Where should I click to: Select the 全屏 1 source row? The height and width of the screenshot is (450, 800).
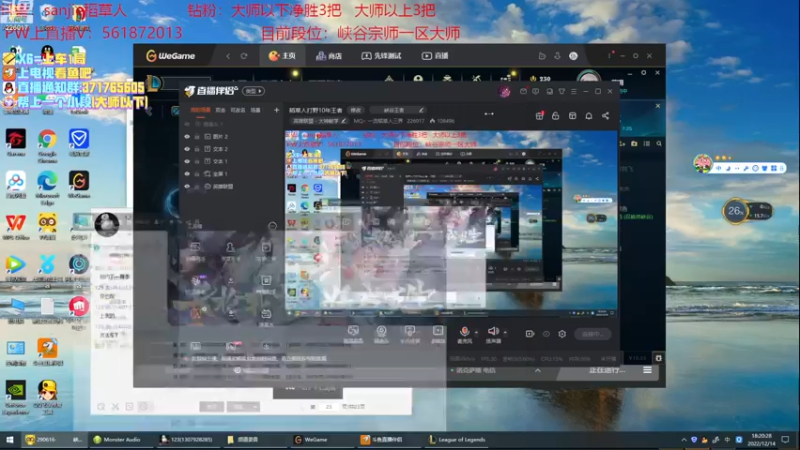232,174
